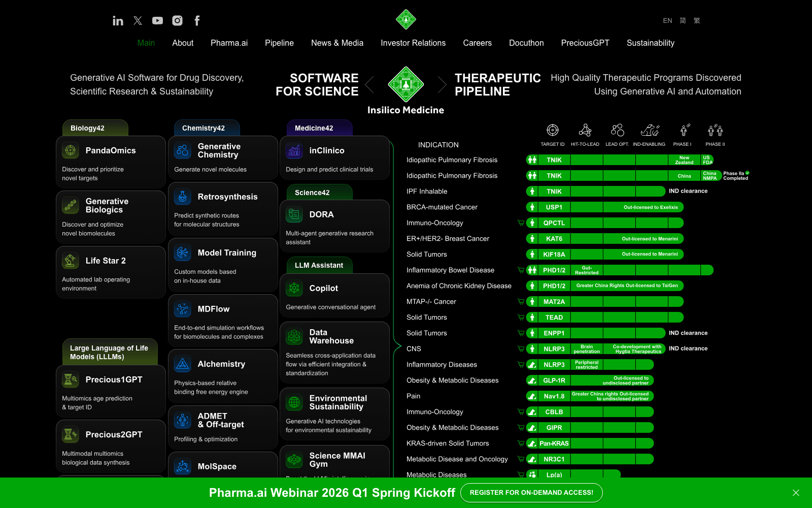The width and height of the screenshot is (812, 508).
Task: Switch language to EN
Action: pos(667,21)
